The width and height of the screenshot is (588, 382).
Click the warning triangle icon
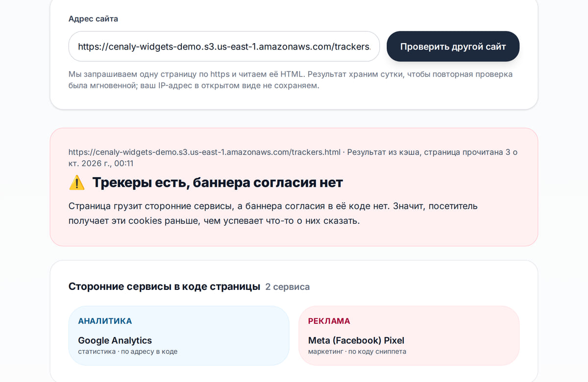pyautogui.click(x=77, y=183)
